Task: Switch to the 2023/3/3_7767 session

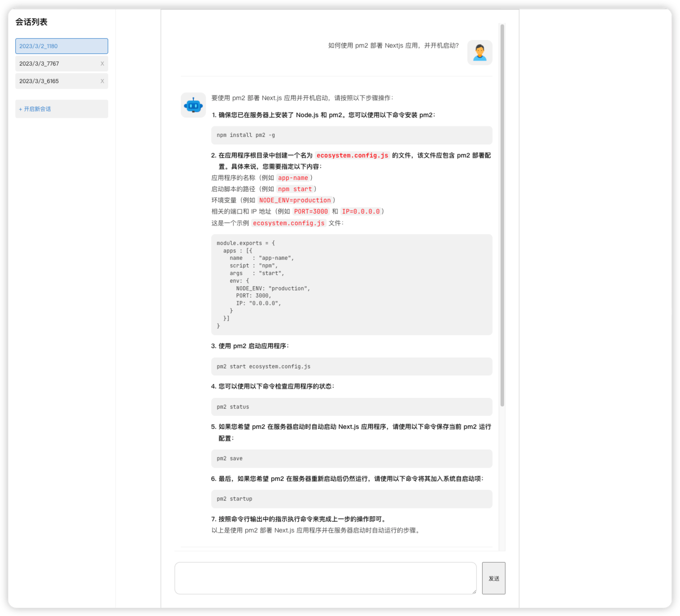Action: [56, 64]
